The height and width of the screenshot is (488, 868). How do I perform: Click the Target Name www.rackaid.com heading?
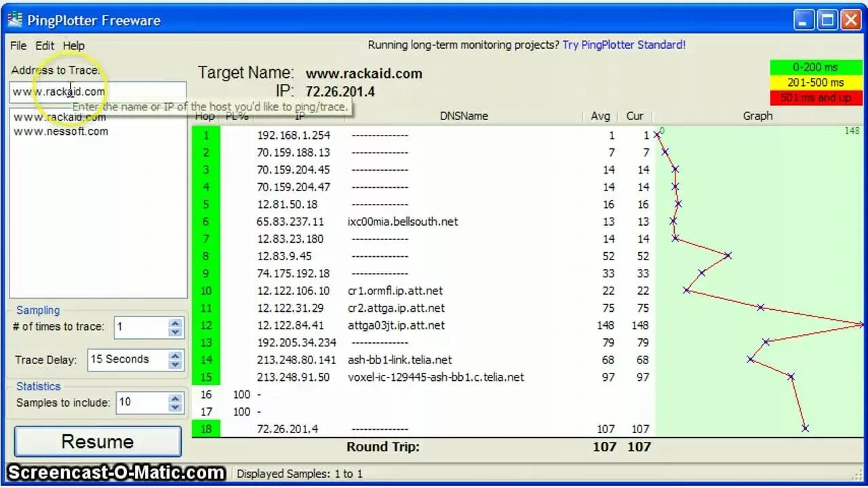pos(364,73)
